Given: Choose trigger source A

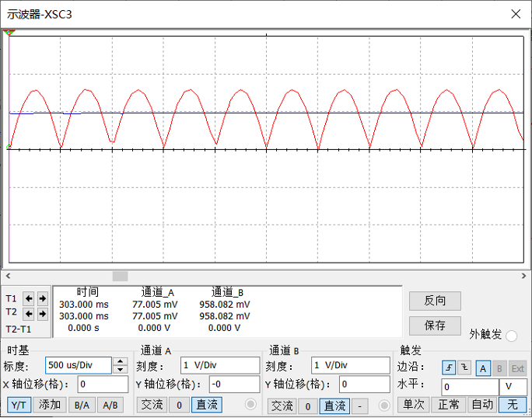Looking at the screenshot, I should coord(483,368).
